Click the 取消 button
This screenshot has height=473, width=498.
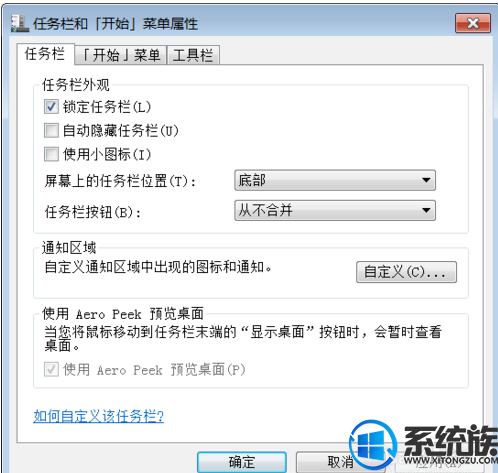[340, 462]
